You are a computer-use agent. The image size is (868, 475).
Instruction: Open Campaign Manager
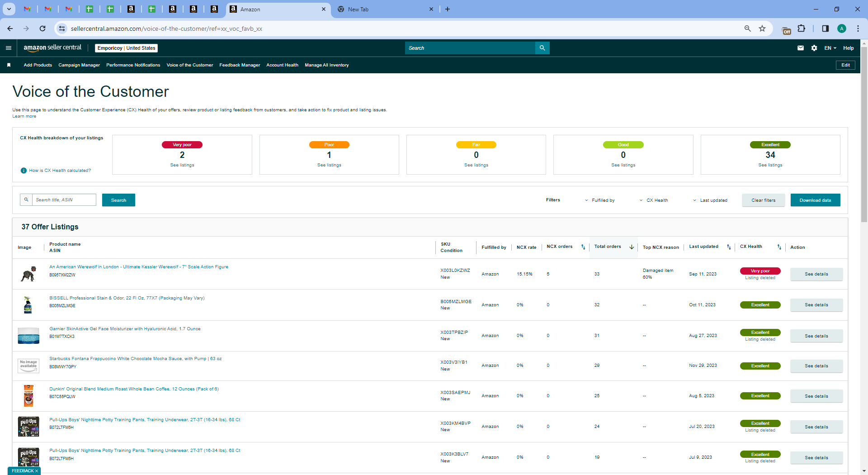click(x=79, y=65)
